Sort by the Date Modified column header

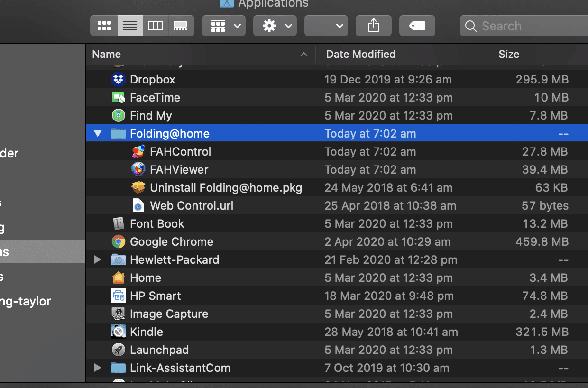[x=401, y=54]
